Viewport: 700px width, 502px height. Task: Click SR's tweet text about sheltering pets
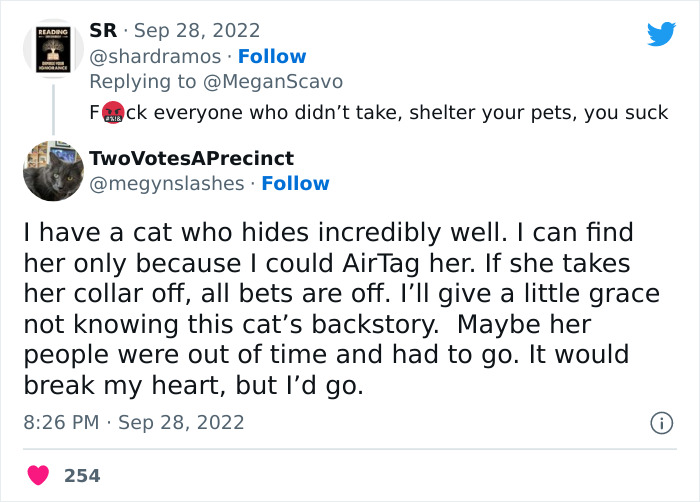390,113
